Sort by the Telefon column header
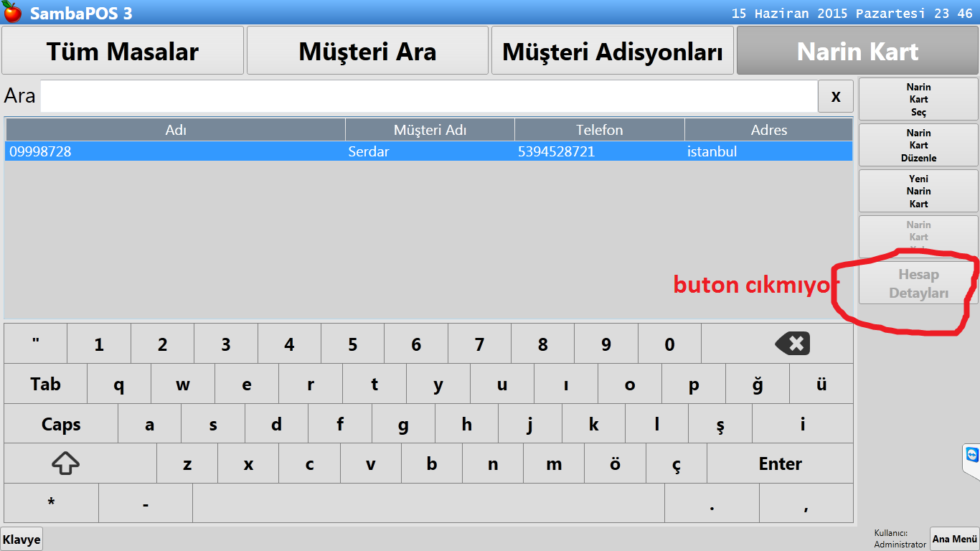Screen dimensions: 980x551 tap(599, 130)
